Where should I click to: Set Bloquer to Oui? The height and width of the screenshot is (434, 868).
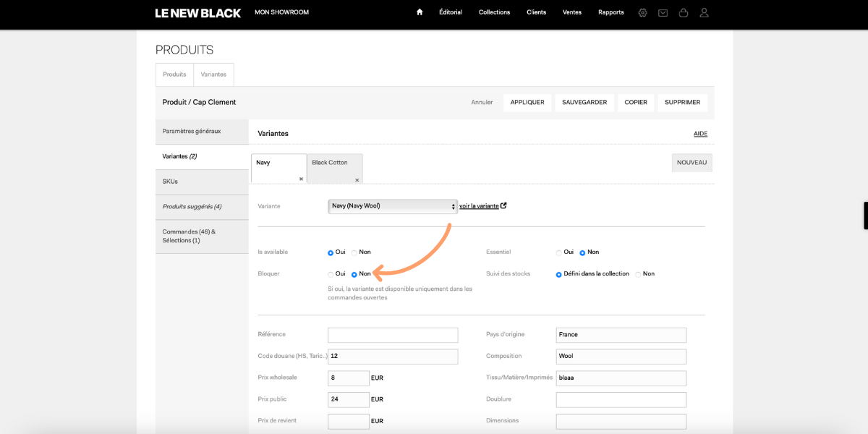click(x=331, y=274)
